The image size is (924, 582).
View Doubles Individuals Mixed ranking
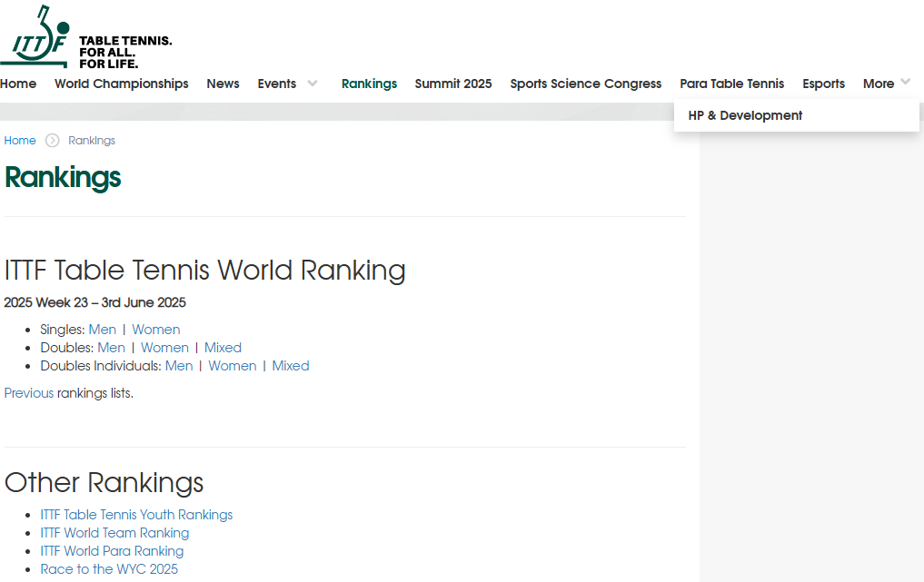coord(291,366)
